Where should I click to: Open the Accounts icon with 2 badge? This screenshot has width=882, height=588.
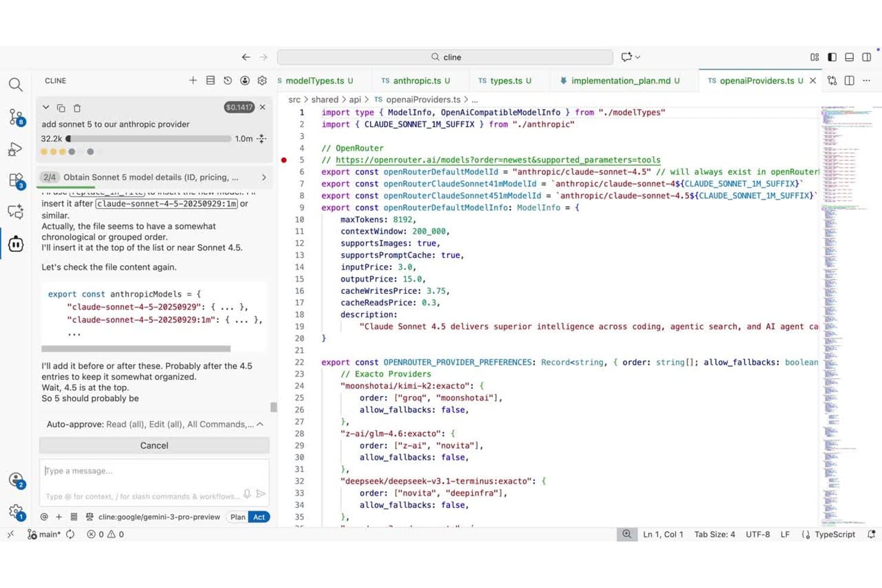point(16,480)
